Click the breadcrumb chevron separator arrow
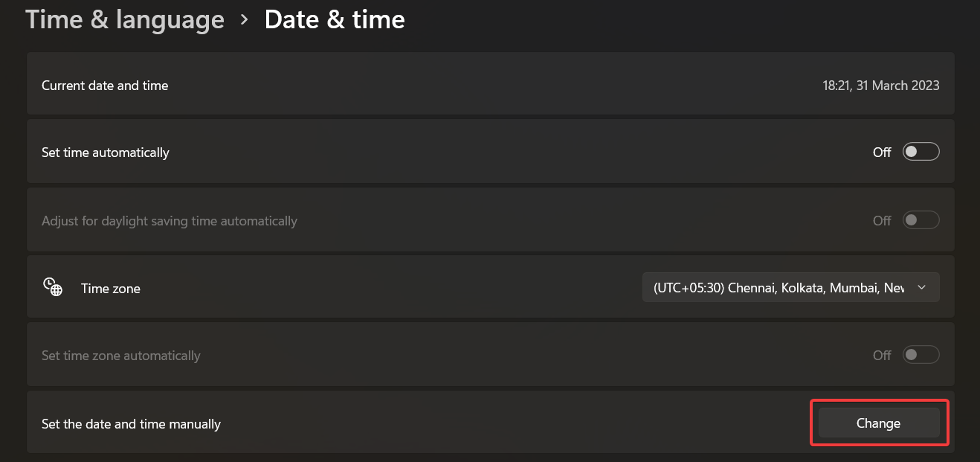Screen dimensions: 980x462 (244, 20)
